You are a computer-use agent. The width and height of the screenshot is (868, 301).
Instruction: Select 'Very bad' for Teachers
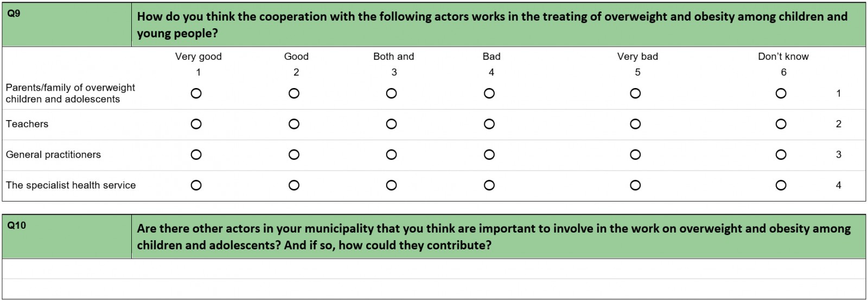point(635,124)
